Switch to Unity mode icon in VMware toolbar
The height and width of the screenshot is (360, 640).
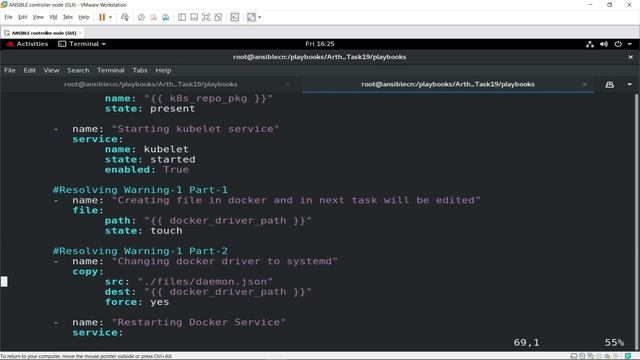[x=218, y=17]
